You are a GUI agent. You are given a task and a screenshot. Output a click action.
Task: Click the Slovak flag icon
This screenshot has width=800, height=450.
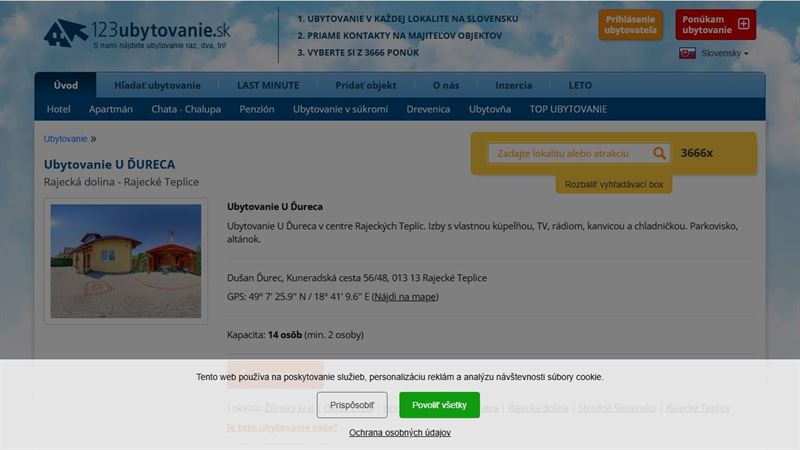(687, 53)
